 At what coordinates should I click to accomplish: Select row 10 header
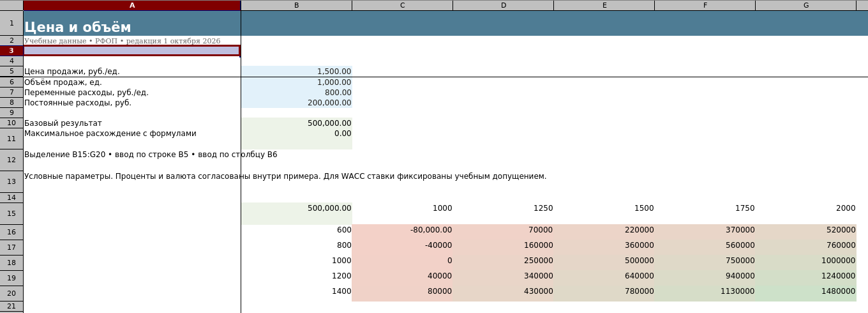11,123
